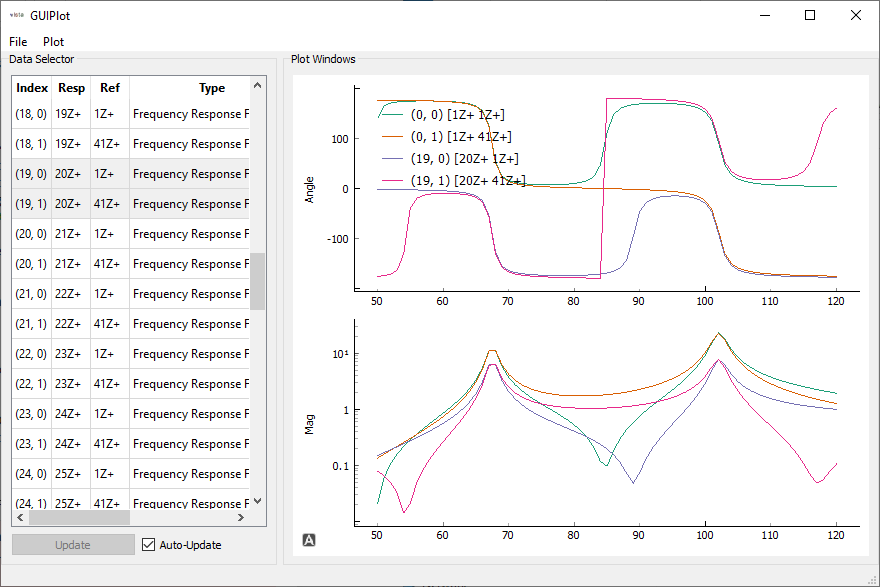Click the auto-range 'A' button in plot
Screen dimensions: 880x587
click(x=310, y=541)
